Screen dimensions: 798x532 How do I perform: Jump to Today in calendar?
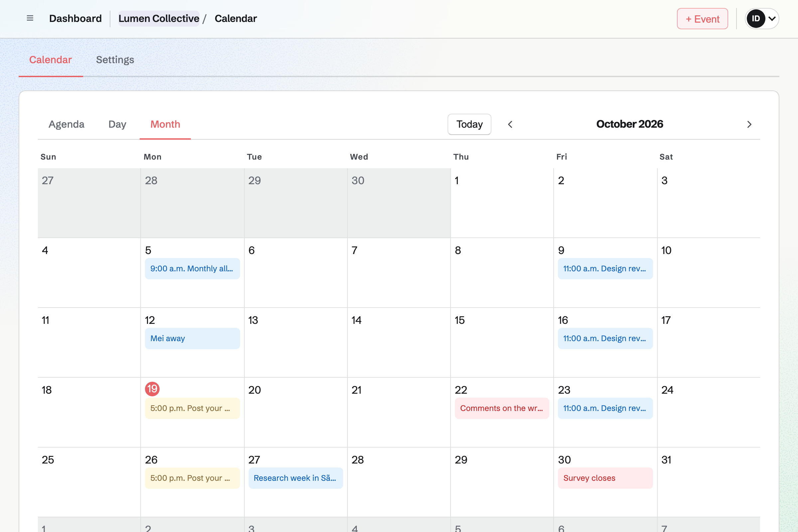[x=469, y=124]
